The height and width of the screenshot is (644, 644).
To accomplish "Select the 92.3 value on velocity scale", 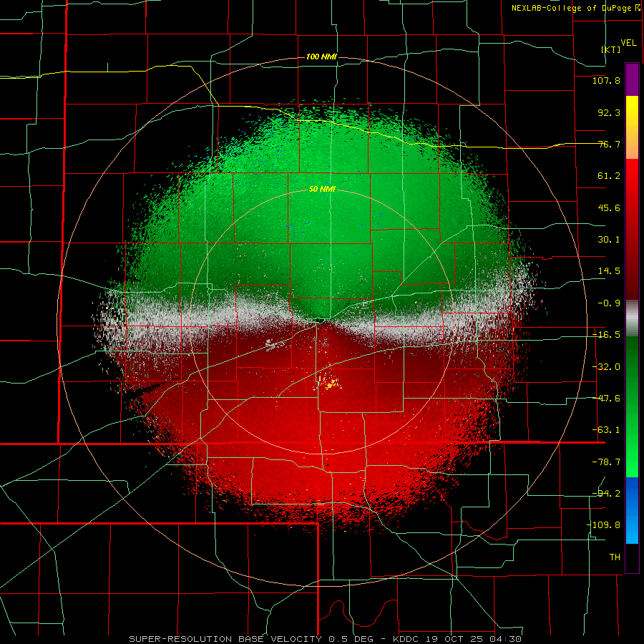I will 609,112.
